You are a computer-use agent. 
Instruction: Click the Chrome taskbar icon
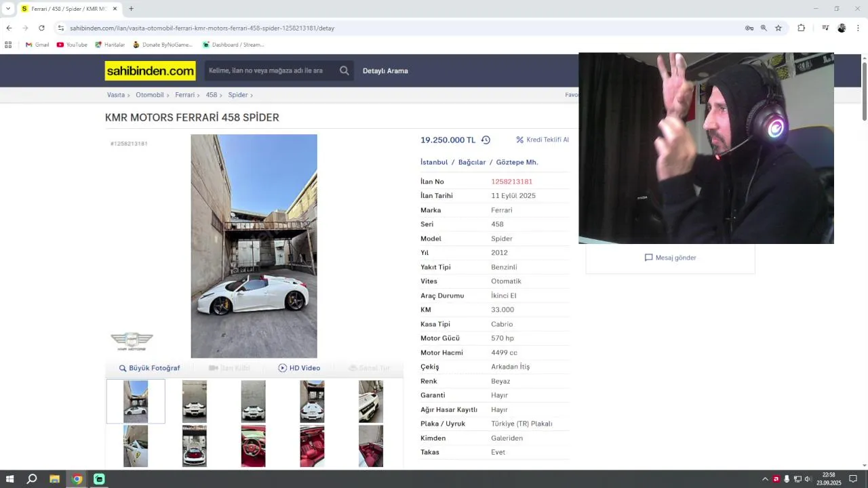[77, 479]
